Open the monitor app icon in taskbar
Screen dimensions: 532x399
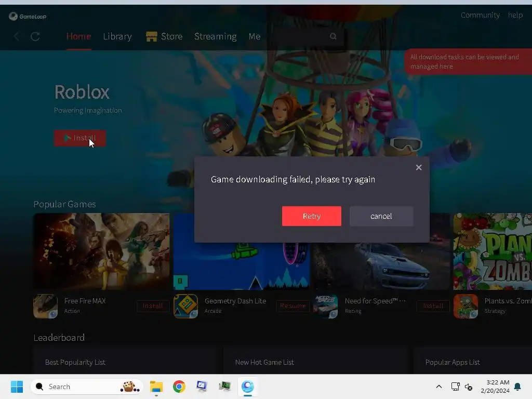point(202,386)
